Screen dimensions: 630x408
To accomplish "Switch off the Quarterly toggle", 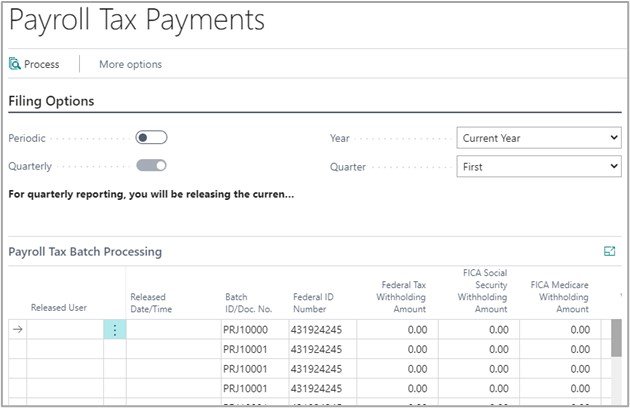I will (151, 166).
